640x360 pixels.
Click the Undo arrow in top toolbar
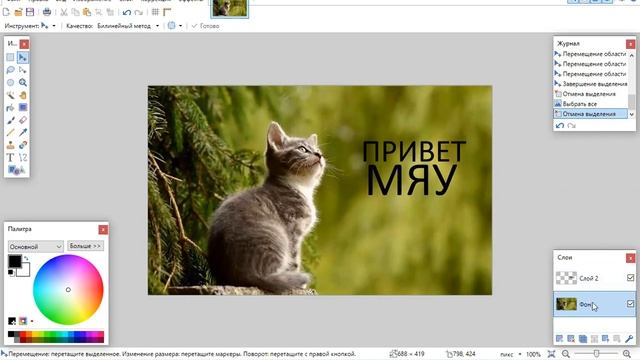click(x=127, y=12)
